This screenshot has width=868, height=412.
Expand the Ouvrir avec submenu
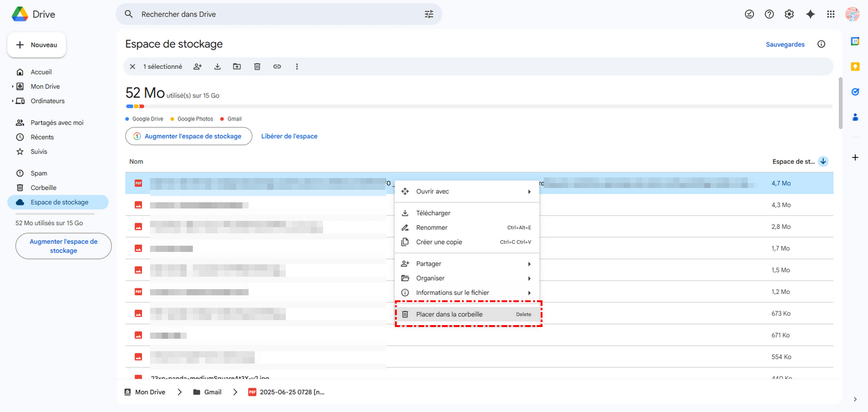529,191
